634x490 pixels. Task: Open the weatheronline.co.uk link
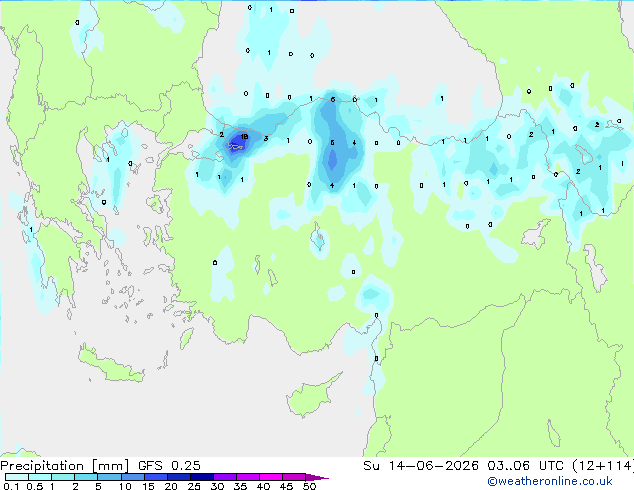(x=550, y=481)
